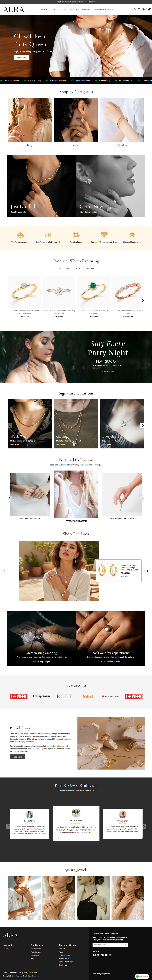This screenshot has width=152, height=980.
Task: Open the Chat with us widget
Action: (142, 976)
